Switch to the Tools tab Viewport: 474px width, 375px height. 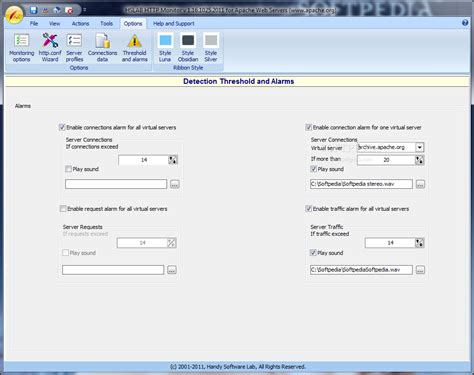coord(106,24)
